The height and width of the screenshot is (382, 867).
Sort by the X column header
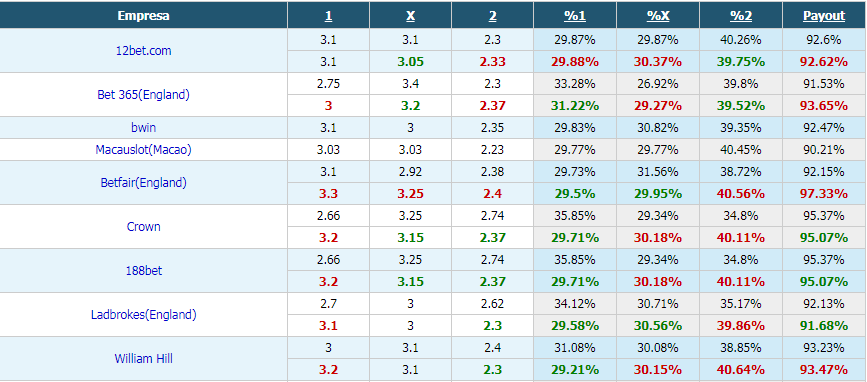[410, 16]
